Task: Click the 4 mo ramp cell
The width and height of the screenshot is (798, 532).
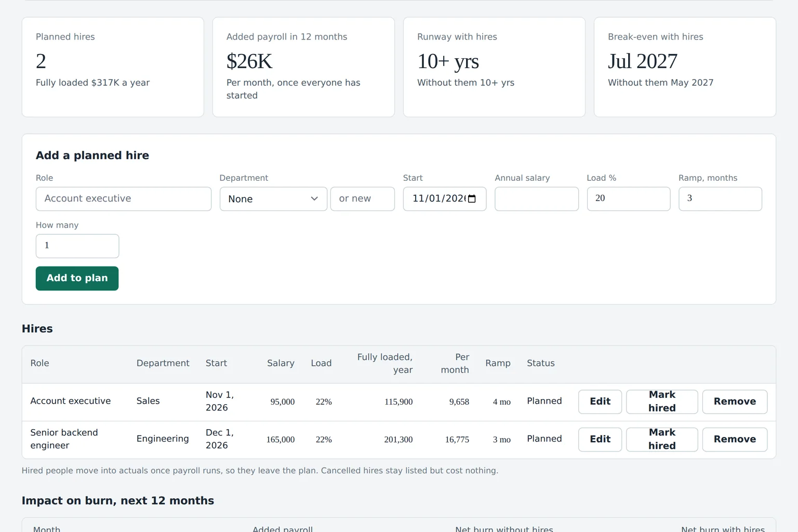Action: click(502, 402)
